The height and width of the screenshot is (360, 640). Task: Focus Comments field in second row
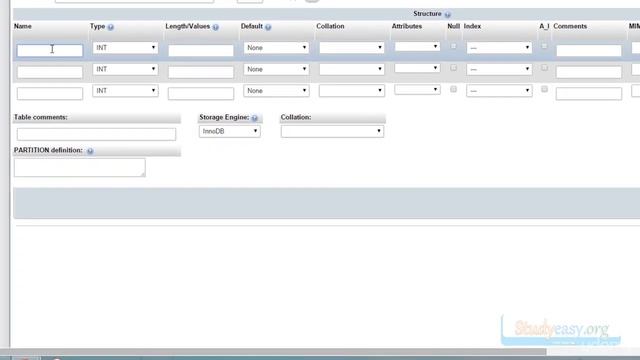(x=589, y=72)
